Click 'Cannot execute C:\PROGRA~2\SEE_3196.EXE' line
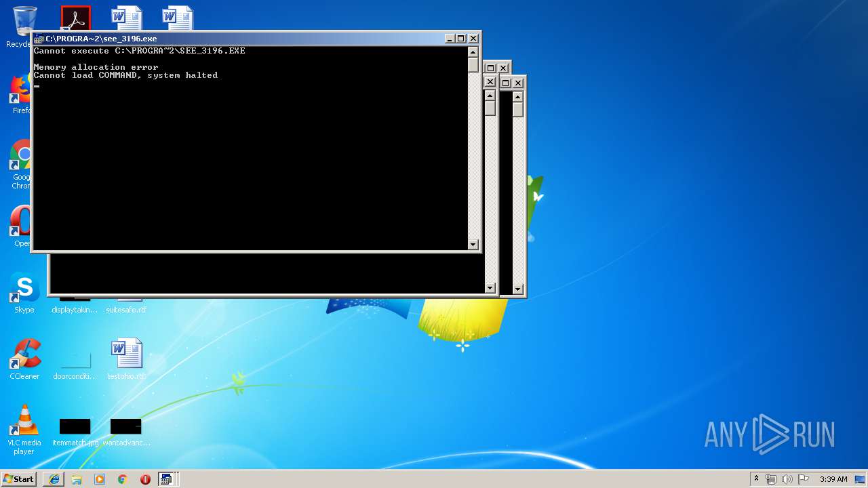This screenshot has width=868, height=488. click(x=139, y=51)
